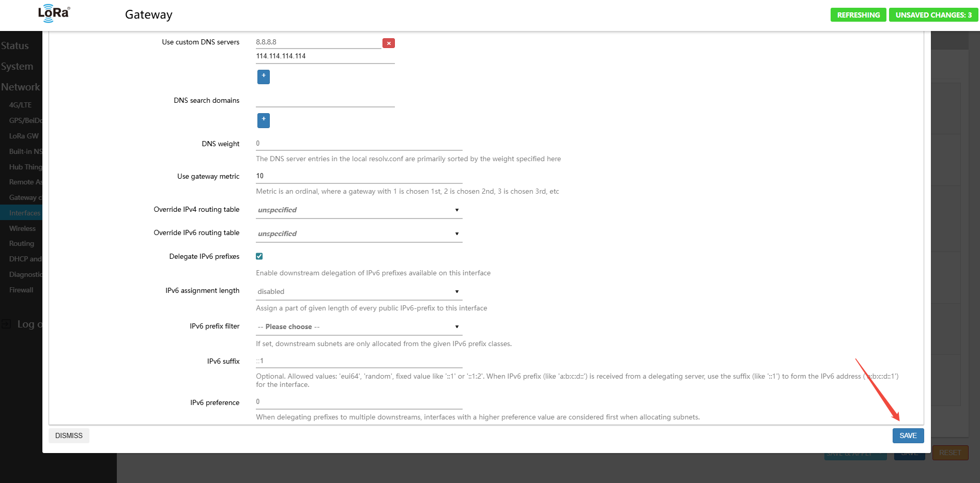Image resolution: width=980 pixels, height=483 pixels.
Task: Edit the 114.114.114.114 DNS server field
Action: [x=325, y=56]
